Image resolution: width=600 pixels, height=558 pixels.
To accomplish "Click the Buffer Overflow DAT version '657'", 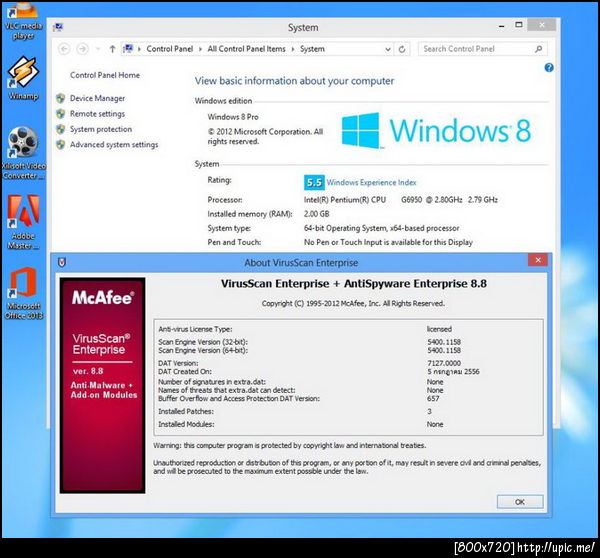I will click(433, 399).
